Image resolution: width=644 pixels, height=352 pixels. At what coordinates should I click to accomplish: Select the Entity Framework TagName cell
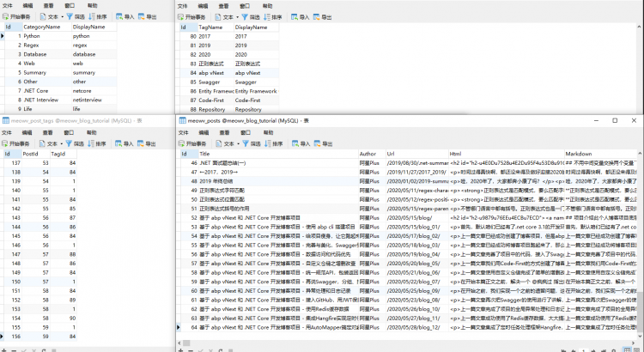216,90
